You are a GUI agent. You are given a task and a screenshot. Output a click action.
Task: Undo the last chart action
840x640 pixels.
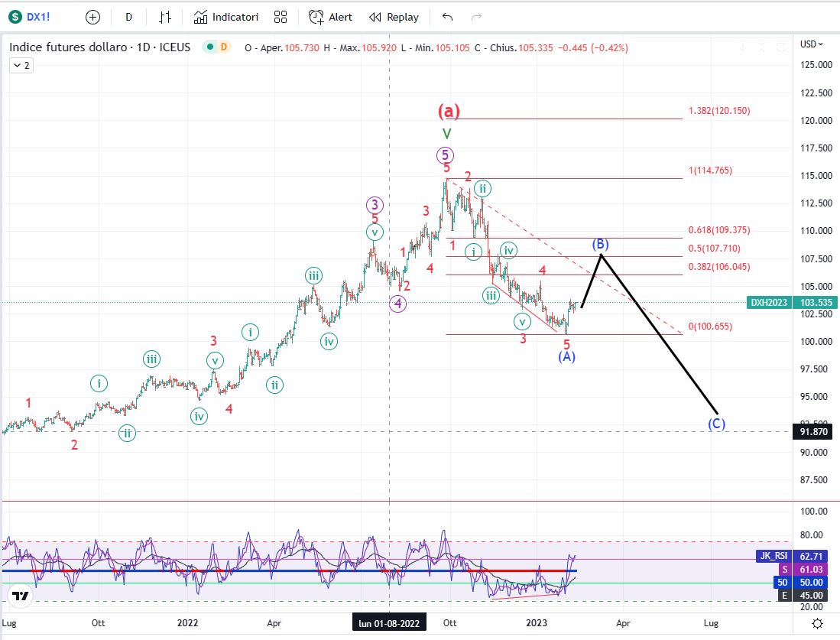tap(447, 17)
